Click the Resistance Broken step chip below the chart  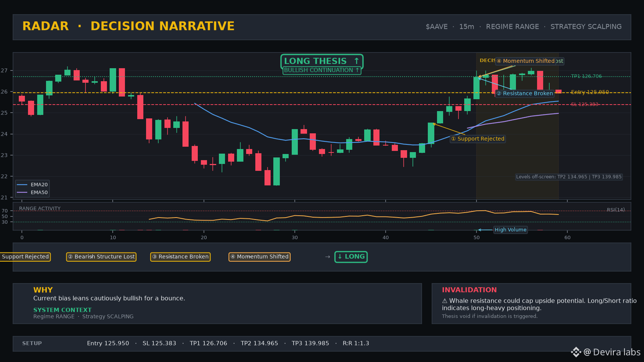pyautogui.click(x=180, y=257)
